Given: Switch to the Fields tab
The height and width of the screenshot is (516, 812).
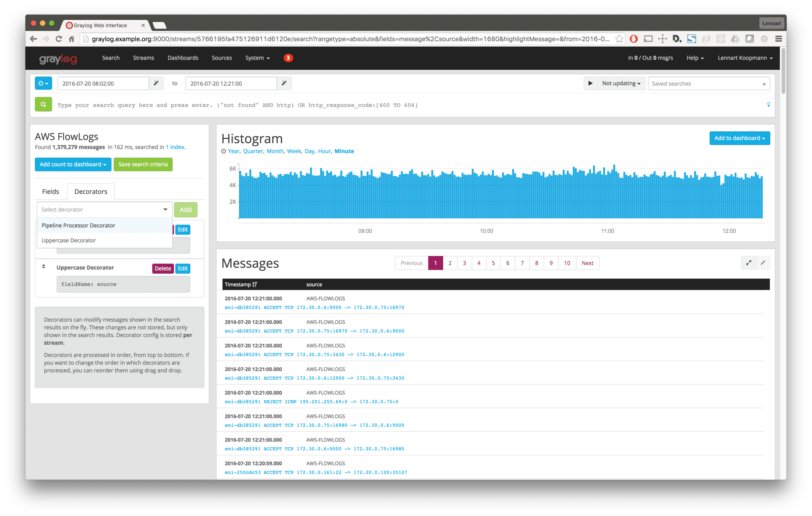Looking at the screenshot, I should coord(50,192).
